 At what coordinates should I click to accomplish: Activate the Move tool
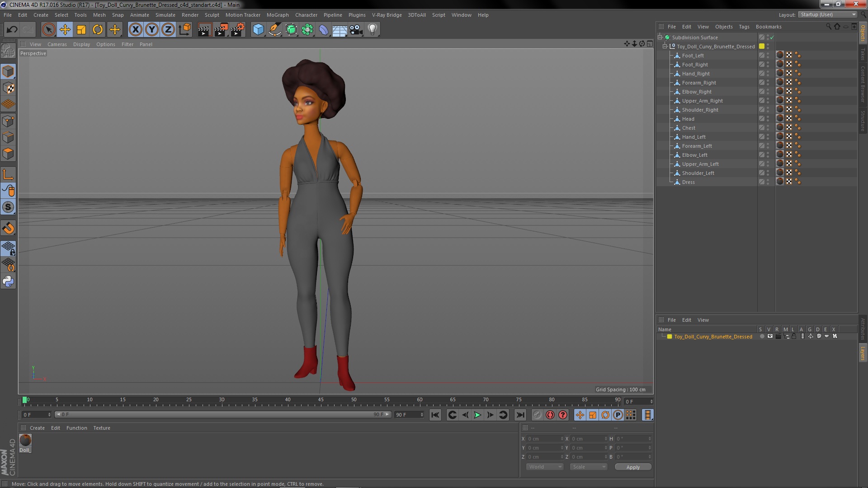pyautogui.click(x=65, y=30)
